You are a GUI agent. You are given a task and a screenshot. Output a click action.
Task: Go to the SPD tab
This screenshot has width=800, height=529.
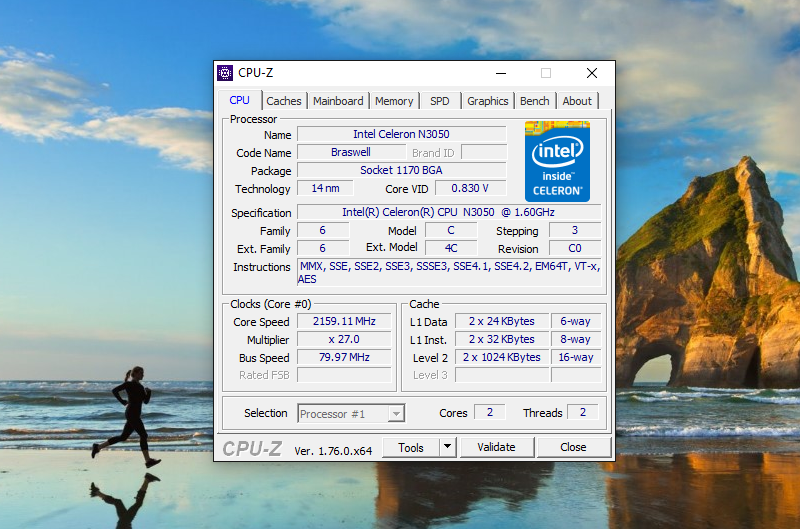click(440, 101)
